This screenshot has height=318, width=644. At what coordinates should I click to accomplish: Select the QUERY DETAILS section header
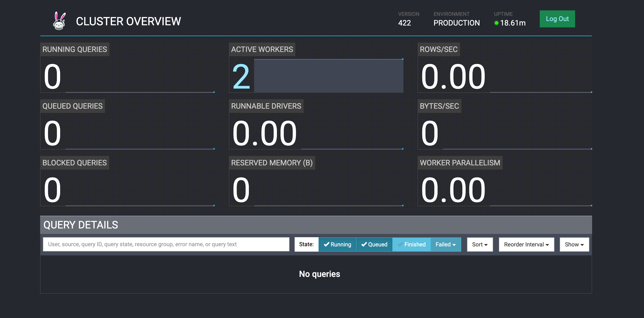[x=80, y=225]
